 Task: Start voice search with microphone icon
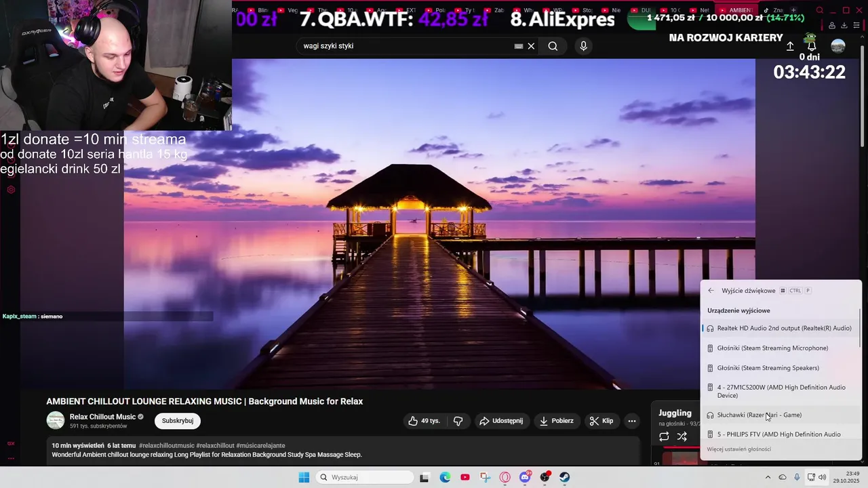pos(583,46)
